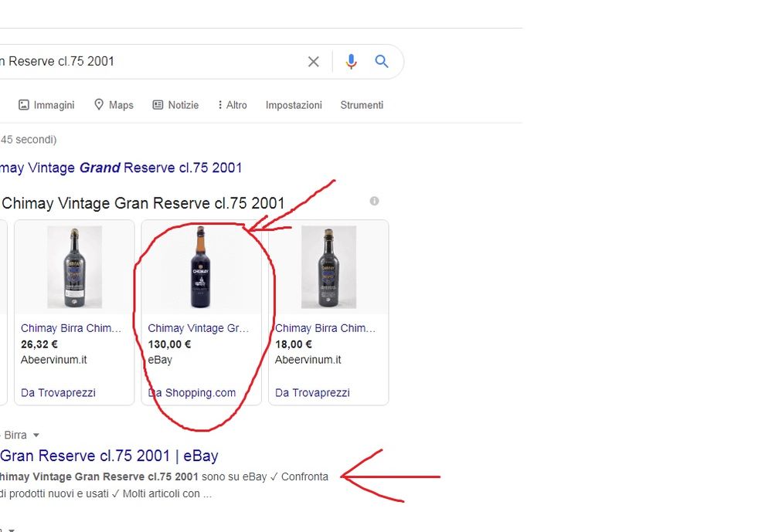This screenshot has height=532, width=772.
Task: Go to the Notizie tab
Action: 175,105
